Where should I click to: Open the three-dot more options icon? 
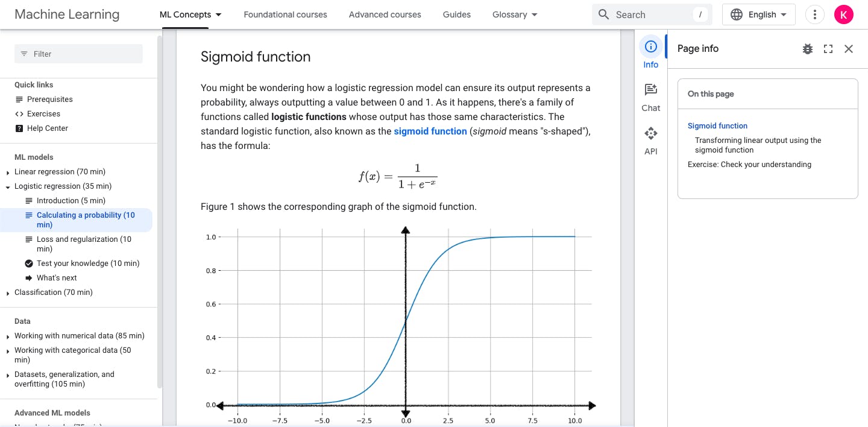pos(815,14)
